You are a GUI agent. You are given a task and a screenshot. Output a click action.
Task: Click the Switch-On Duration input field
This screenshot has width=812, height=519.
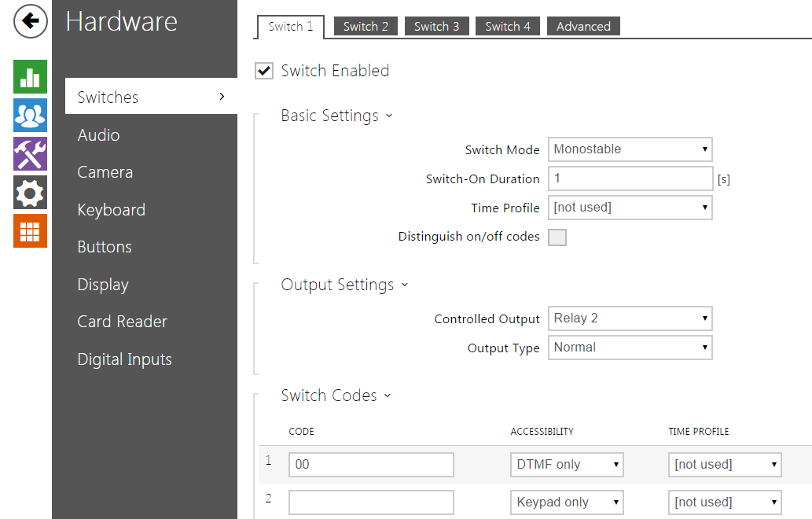pos(630,179)
